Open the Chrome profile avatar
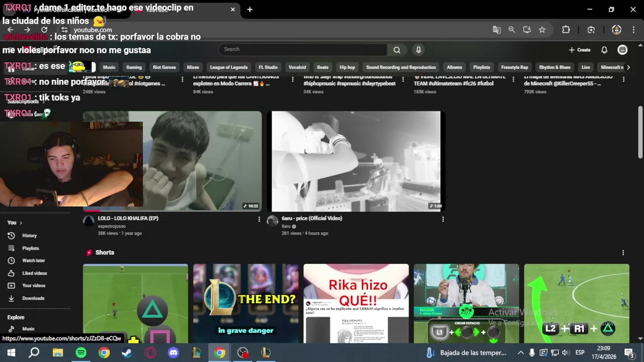This screenshot has width=644, height=362. [616, 30]
